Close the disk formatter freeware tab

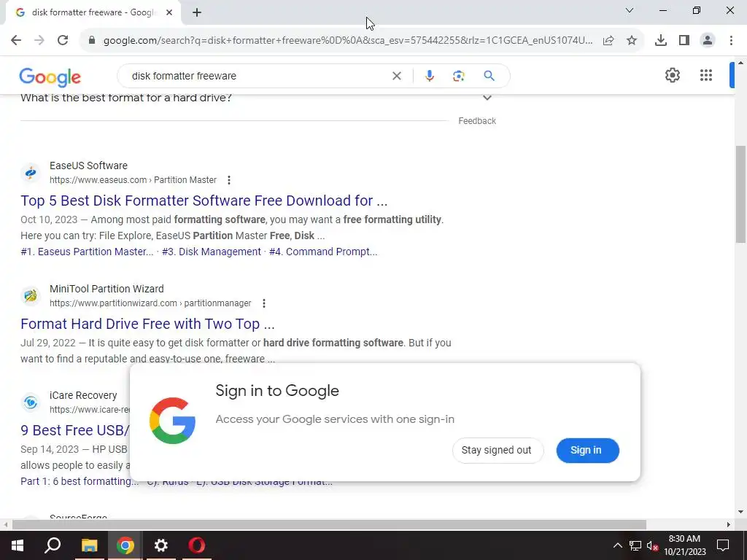[169, 12]
